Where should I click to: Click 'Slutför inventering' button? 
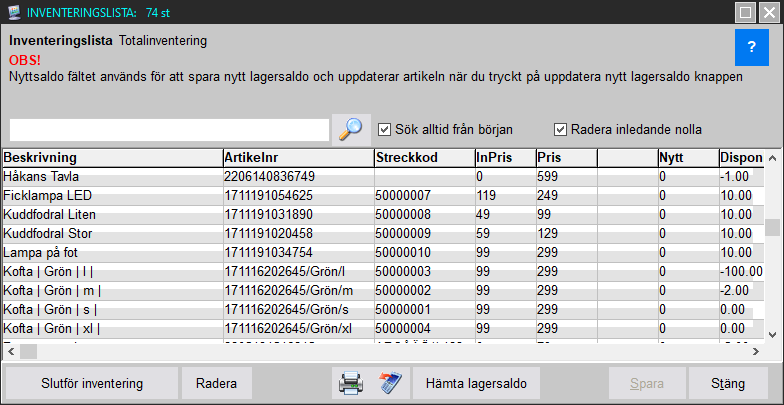pos(91,383)
